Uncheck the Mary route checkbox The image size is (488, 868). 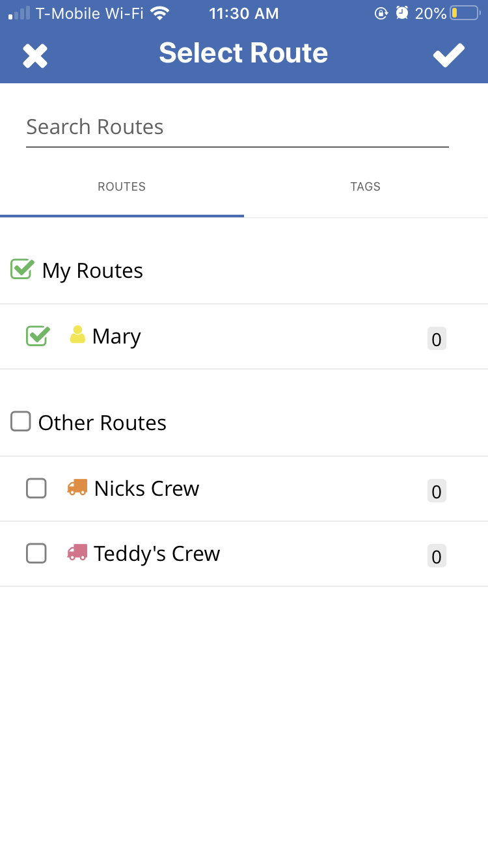tap(37, 336)
